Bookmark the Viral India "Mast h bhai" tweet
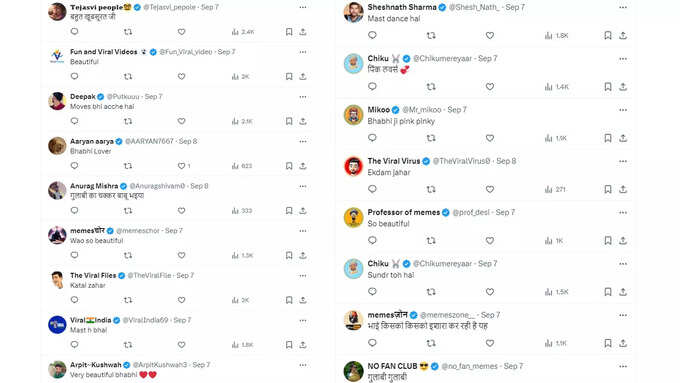This screenshot has width=680, height=383. pyautogui.click(x=289, y=344)
